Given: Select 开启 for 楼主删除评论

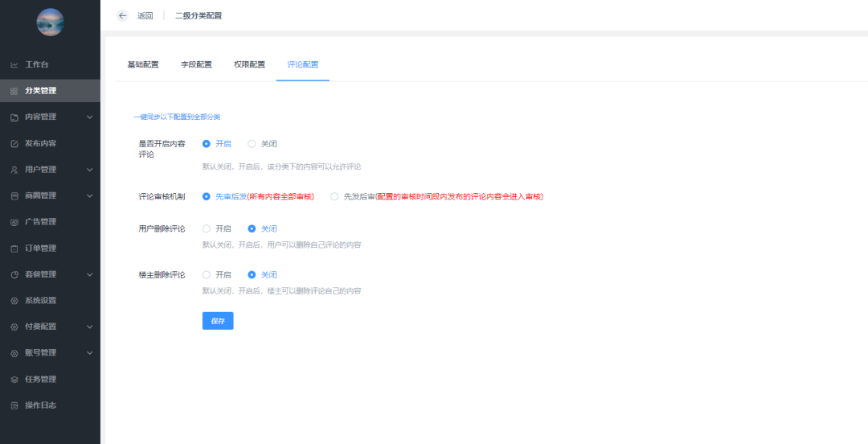Looking at the screenshot, I should coord(207,274).
